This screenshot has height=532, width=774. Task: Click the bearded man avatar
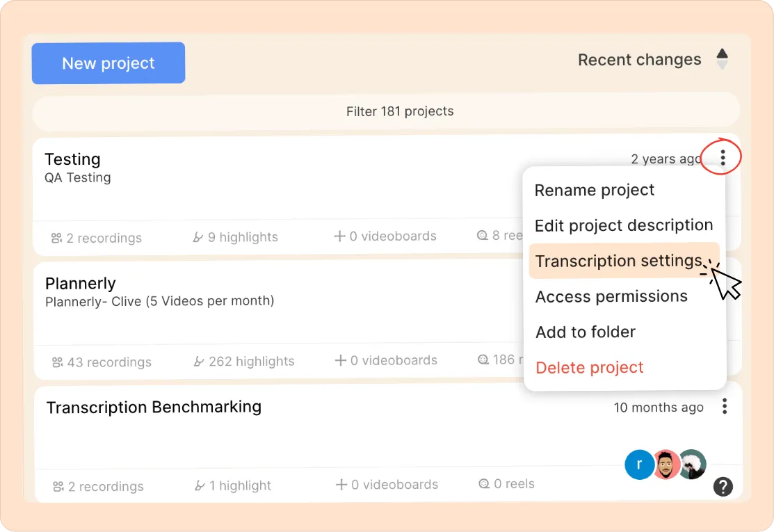click(x=666, y=465)
